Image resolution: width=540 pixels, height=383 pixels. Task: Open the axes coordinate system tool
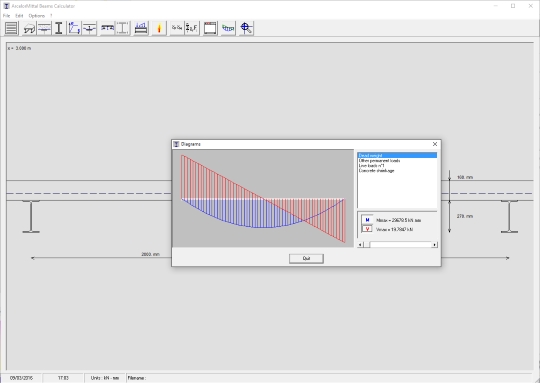tap(74, 28)
